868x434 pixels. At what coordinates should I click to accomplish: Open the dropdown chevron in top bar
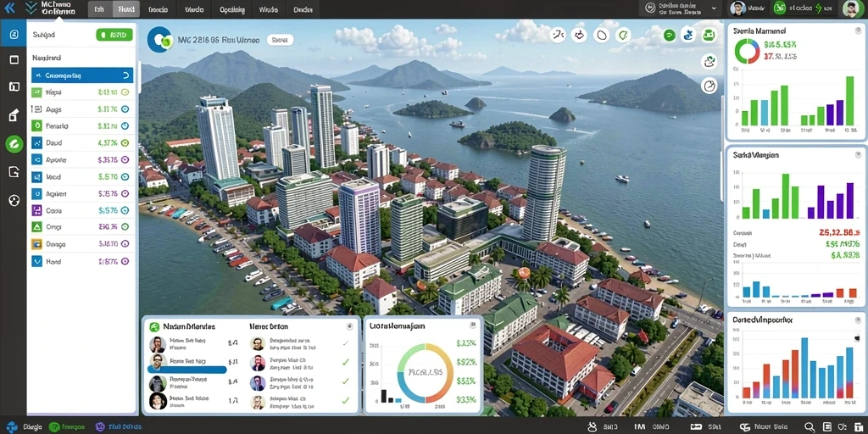point(714,8)
